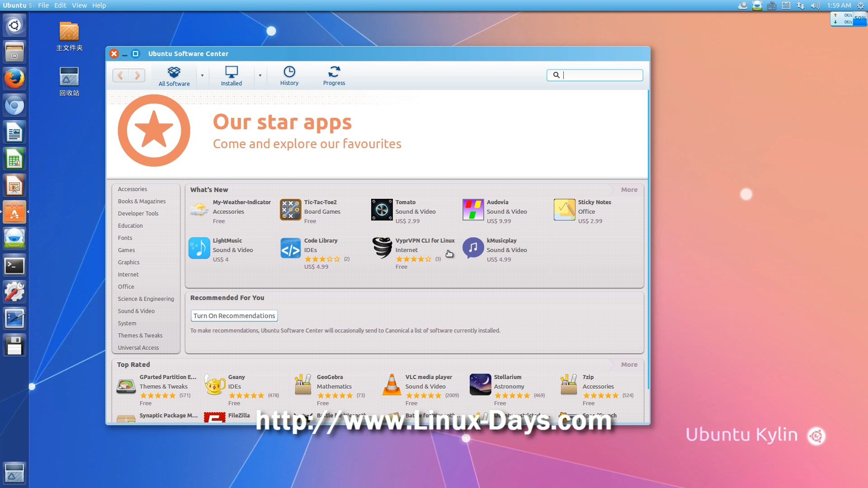This screenshot has height=488, width=868.
Task: Click the Code Library star rating
Action: (322, 259)
